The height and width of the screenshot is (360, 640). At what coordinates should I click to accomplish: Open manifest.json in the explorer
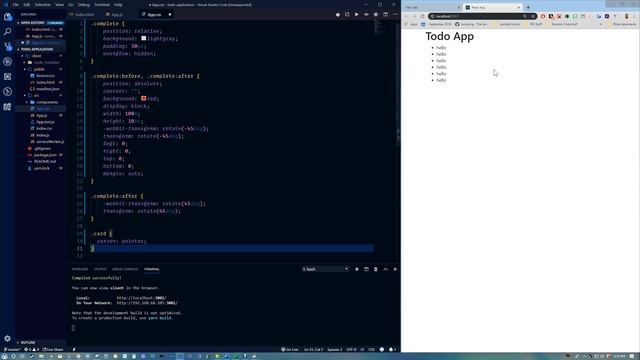coord(47,89)
